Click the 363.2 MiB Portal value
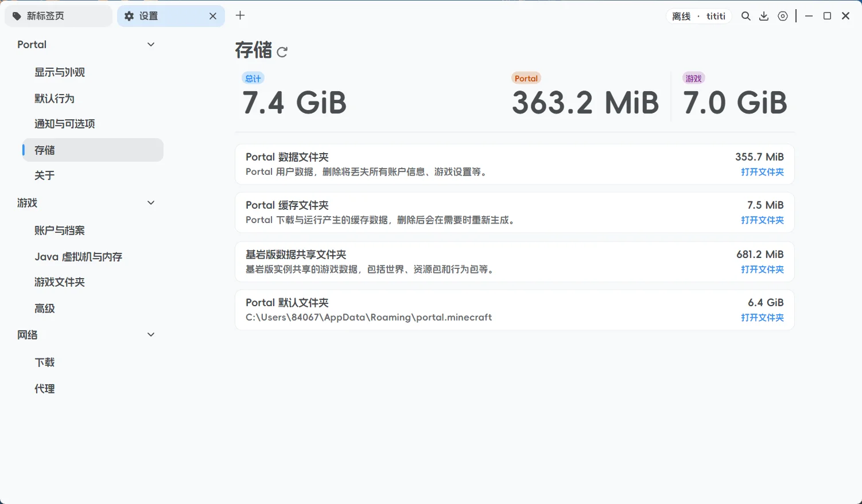862x504 pixels. click(585, 103)
